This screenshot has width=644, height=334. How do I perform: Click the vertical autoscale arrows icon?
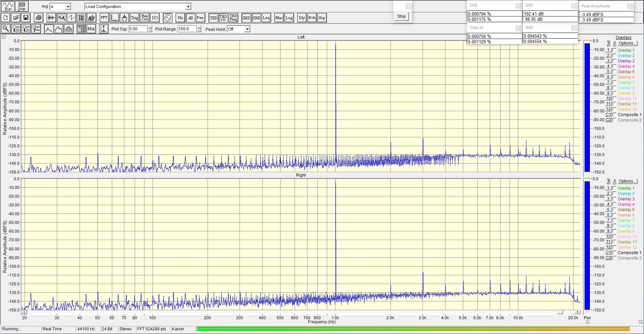click(104, 29)
